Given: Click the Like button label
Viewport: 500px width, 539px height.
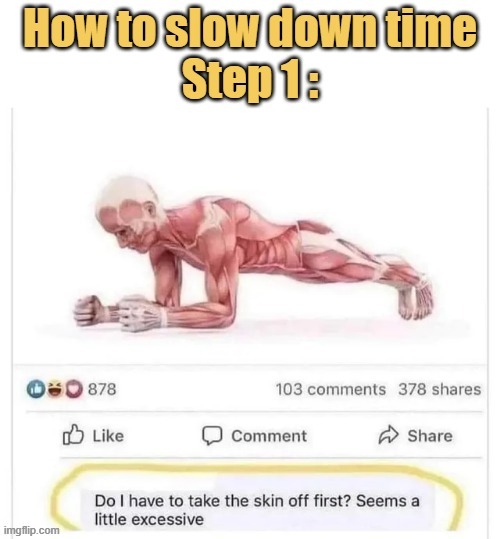Looking at the screenshot, I should (x=108, y=436).
